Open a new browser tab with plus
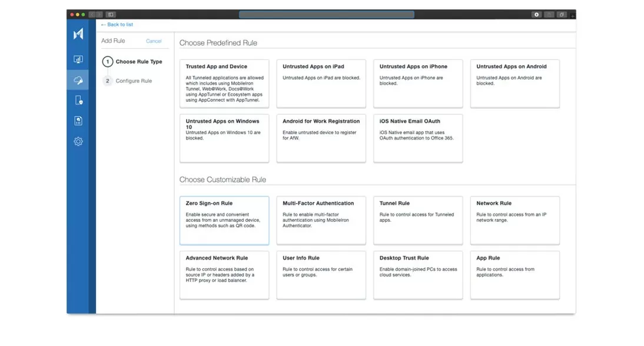This screenshot has height=346, width=644. pyautogui.click(x=572, y=15)
